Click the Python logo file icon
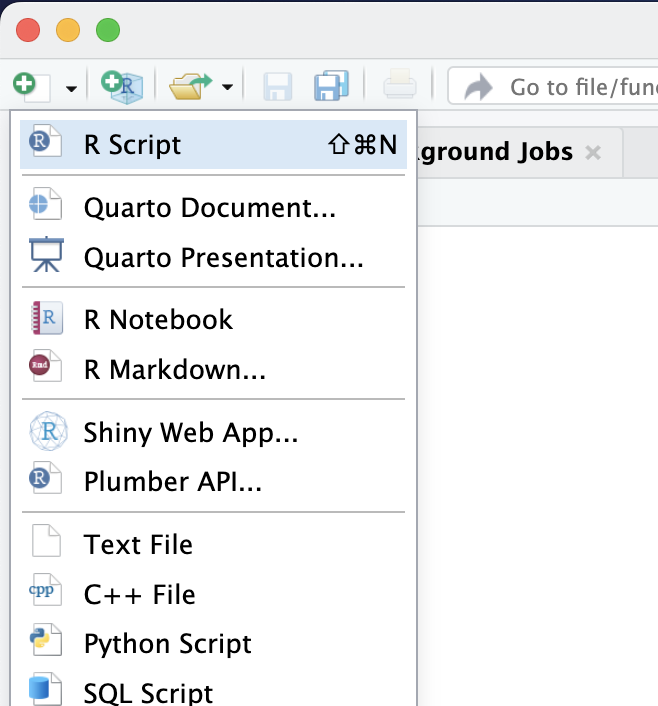The image size is (658, 706). pos(45,640)
